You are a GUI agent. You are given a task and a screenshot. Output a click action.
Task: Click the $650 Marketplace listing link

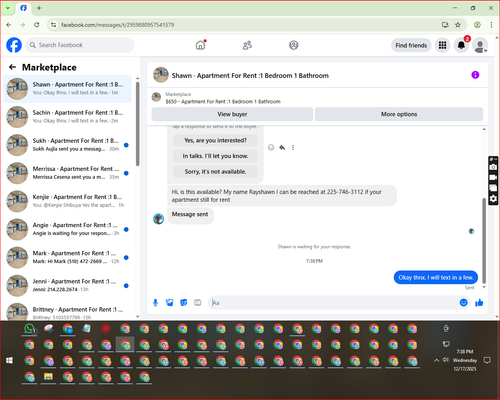tap(223, 101)
